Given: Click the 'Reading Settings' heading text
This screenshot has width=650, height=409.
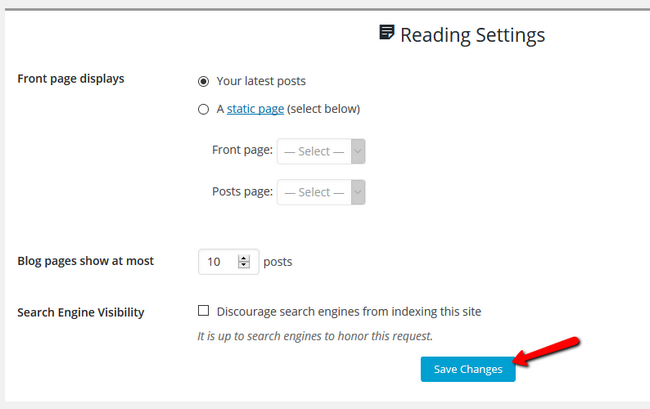Looking at the screenshot, I should (472, 35).
